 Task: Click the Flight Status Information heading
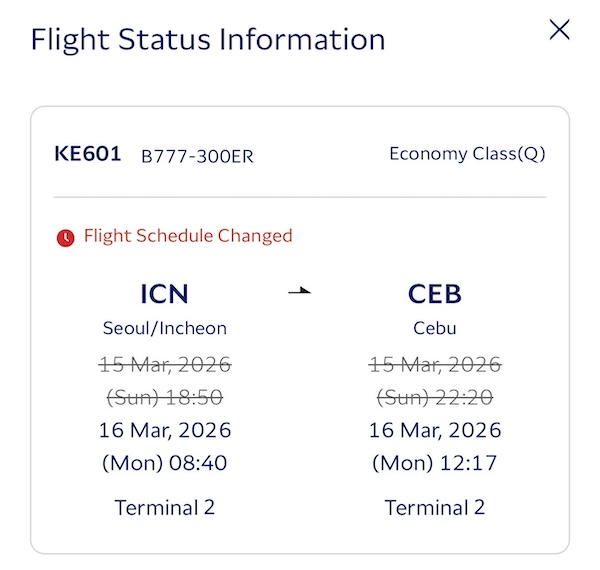pos(208,40)
